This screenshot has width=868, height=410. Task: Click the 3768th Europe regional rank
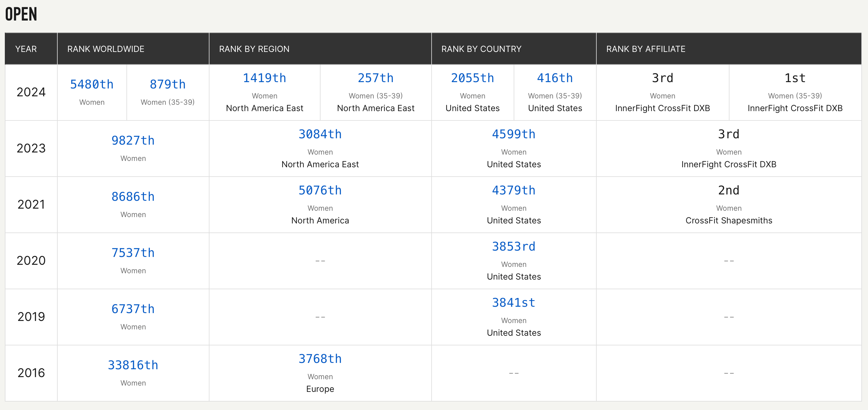pos(320,359)
